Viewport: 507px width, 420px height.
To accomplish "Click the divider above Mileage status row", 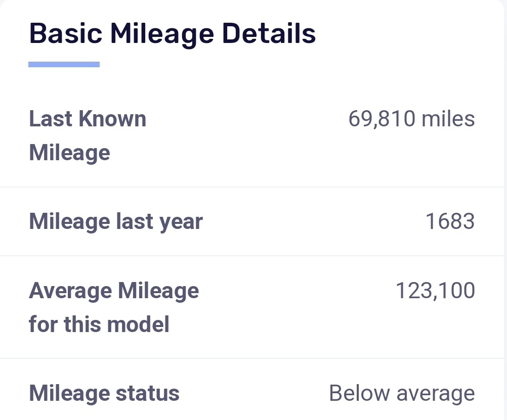I will 253,358.
